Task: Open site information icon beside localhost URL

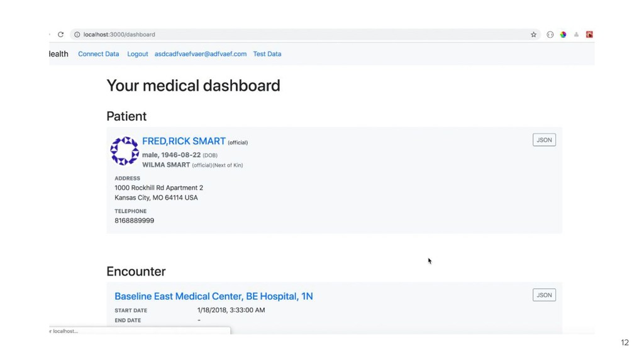Action: click(x=77, y=35)
